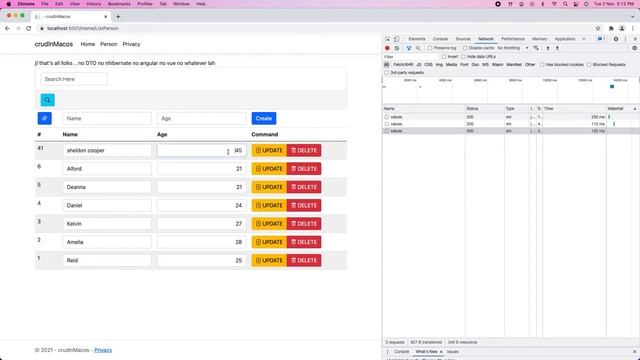Viewport: 640px width, 360px height.
Task: Open a new Chrome tab
Action: 118,17
